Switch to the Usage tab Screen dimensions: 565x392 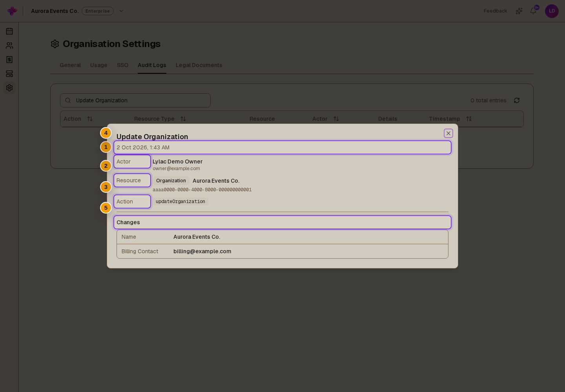pos(99,65)
